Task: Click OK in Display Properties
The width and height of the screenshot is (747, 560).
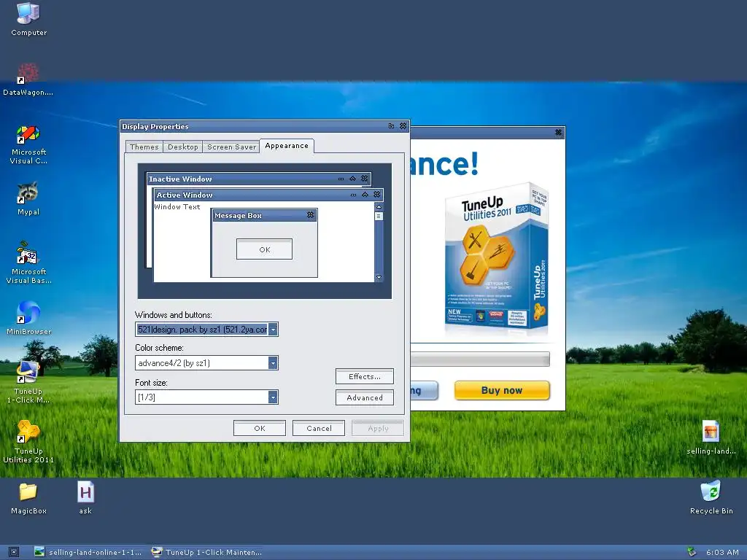Action: [260, 428]
